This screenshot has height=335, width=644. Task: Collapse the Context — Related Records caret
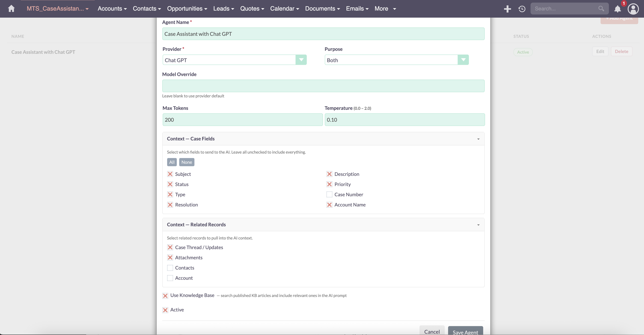(478, 225)
